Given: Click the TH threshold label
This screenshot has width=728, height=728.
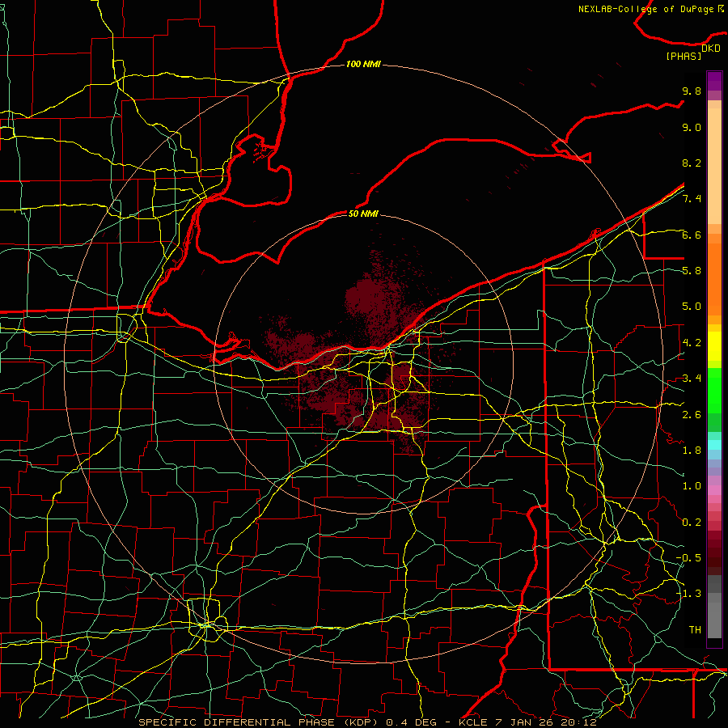Looking at the screenshot, I should tap(695, 629).
